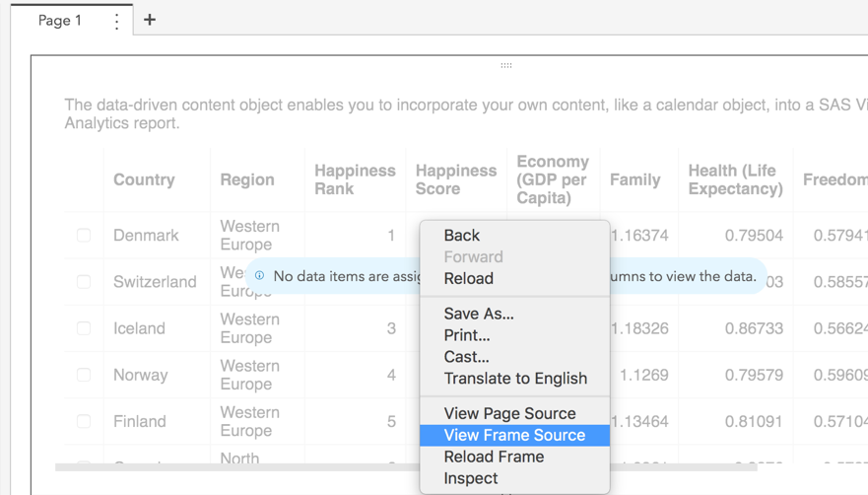Open the Page 1 options menu (three dots)
Viewport: 868px width, 495px height.
click(116, 21)
